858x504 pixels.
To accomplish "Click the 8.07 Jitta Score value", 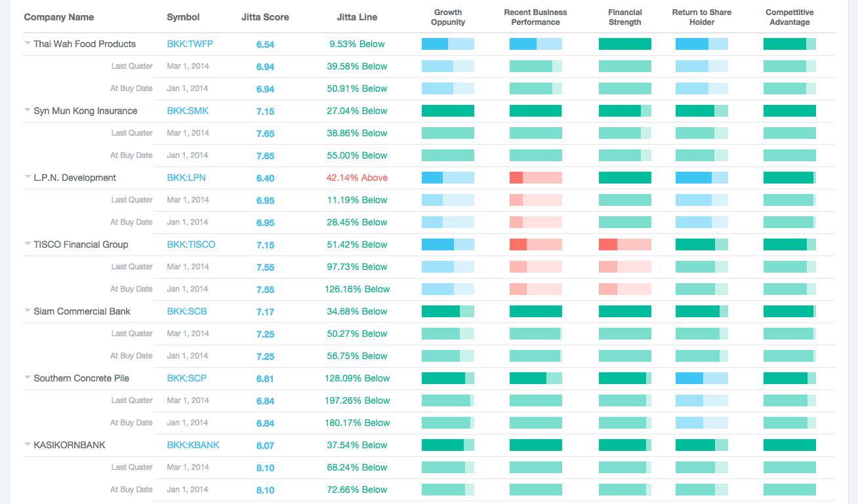I will click(266, 446).
